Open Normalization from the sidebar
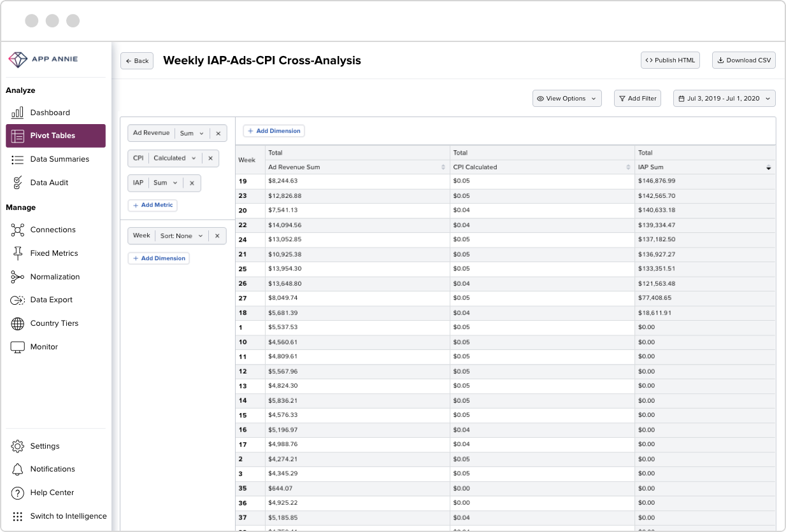The height and width of the screenshot is (532, 786). coord(55,277)
